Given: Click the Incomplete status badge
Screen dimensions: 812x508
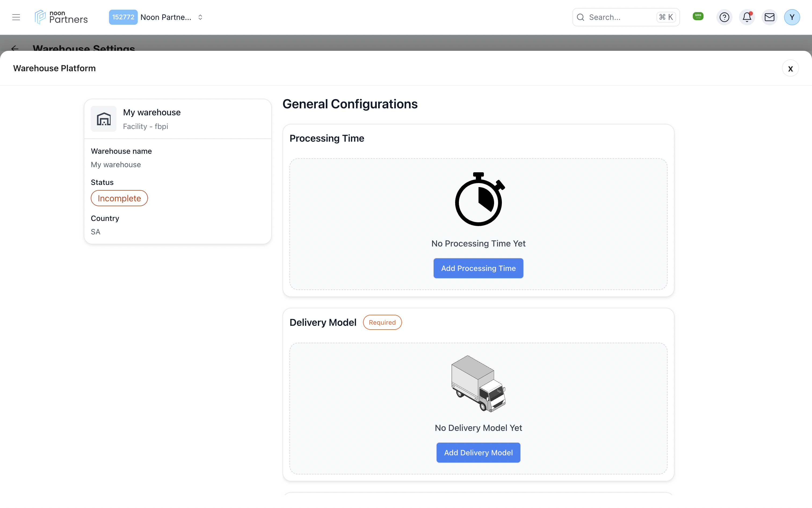Looking at the screenshot, I should point(119,198).
